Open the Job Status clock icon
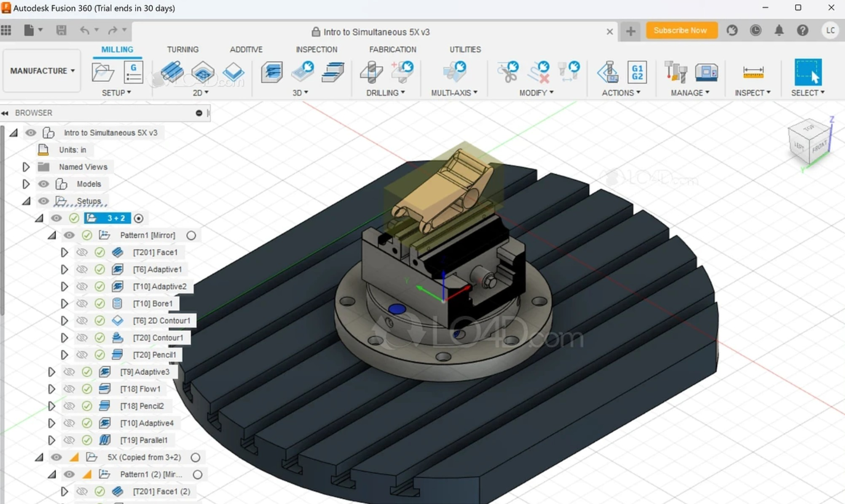 click(755, 30)
